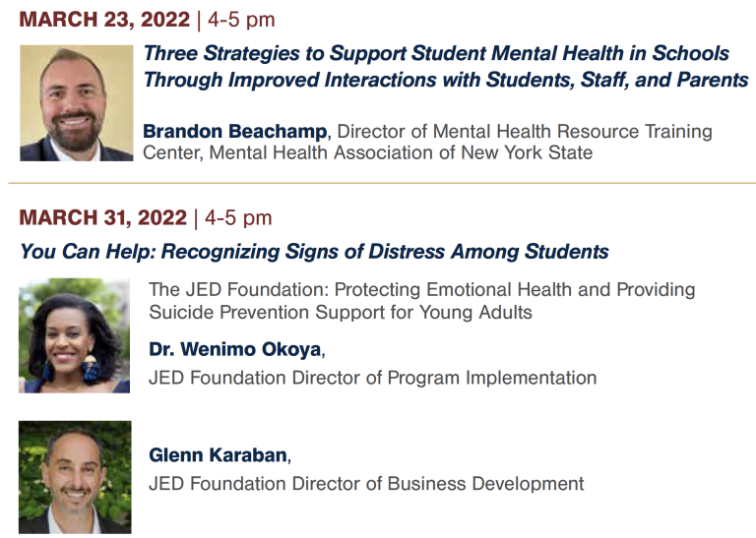The width and height of the screenshot is (756, 538).
Task: Open You Can Help: Recognizing Signs of Distress title
Action: (x=314, y=252)
